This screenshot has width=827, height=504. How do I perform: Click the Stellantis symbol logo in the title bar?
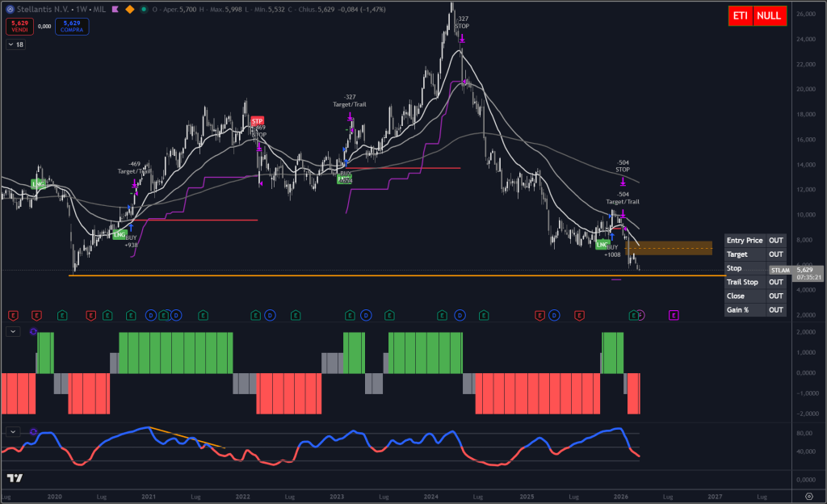(10, 9)
